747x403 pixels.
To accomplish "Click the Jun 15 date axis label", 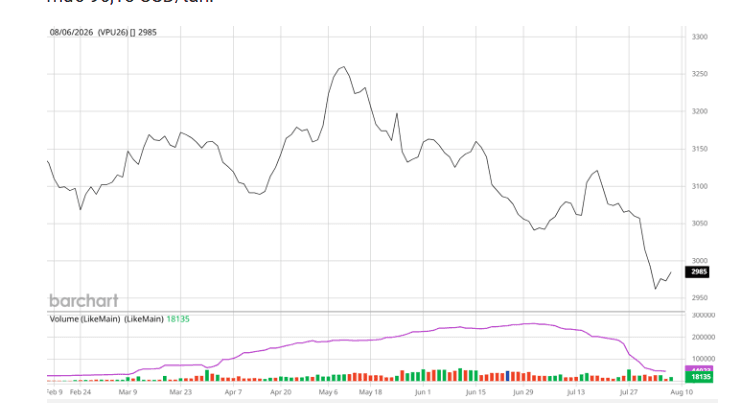I will [475, 392].
